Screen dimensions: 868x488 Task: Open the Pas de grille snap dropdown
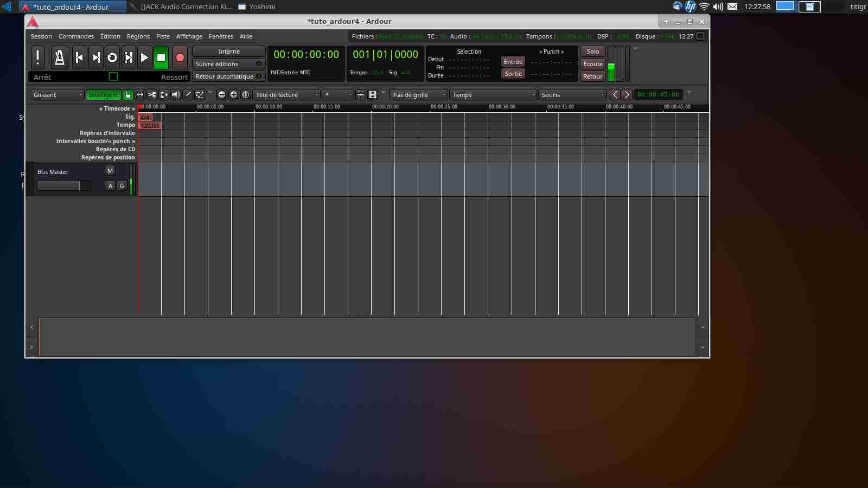[x=418, y=95]
